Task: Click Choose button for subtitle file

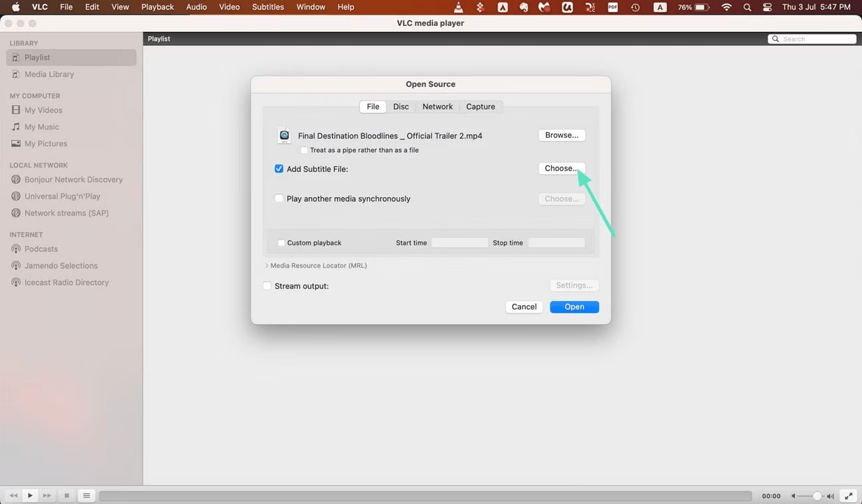Action: 561,168
